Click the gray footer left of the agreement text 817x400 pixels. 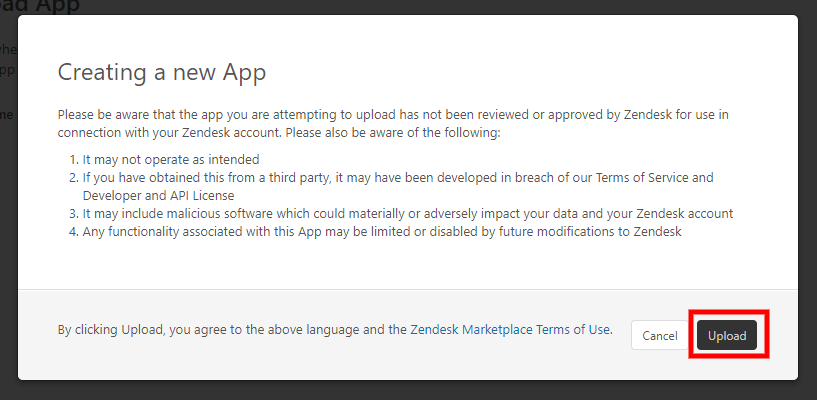click(38, 334)
